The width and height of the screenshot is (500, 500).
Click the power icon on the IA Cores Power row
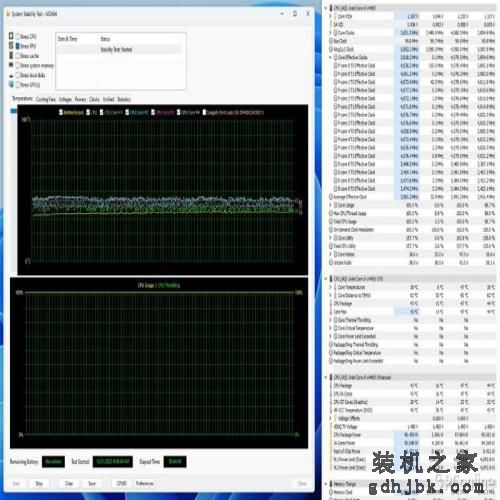[x=331, y=443]
